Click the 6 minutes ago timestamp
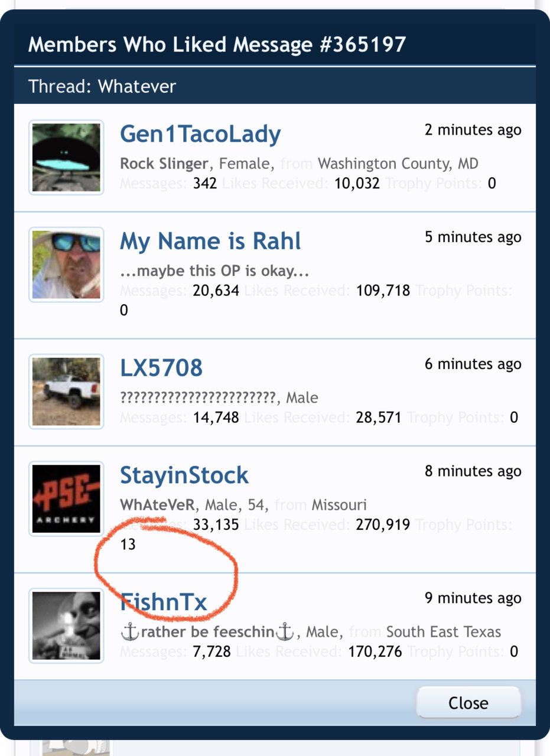Image resolution: width=550 pixels, height=756 pixels. [473, 364]
